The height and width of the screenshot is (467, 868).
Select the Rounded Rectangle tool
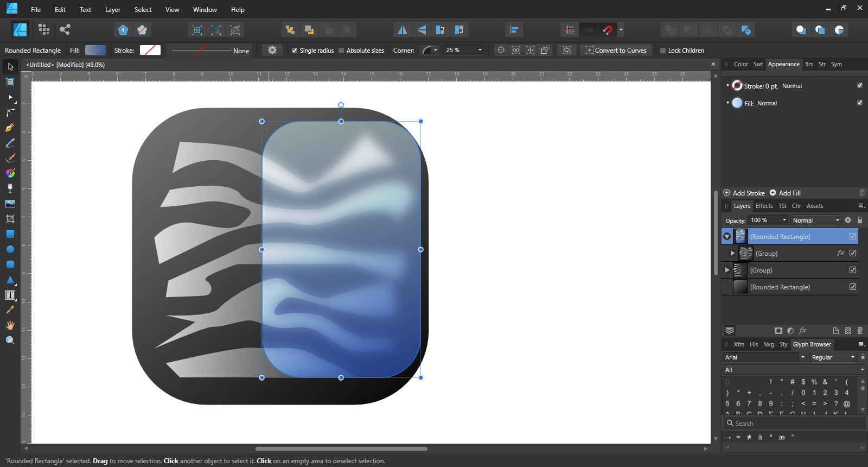[10, 264]
